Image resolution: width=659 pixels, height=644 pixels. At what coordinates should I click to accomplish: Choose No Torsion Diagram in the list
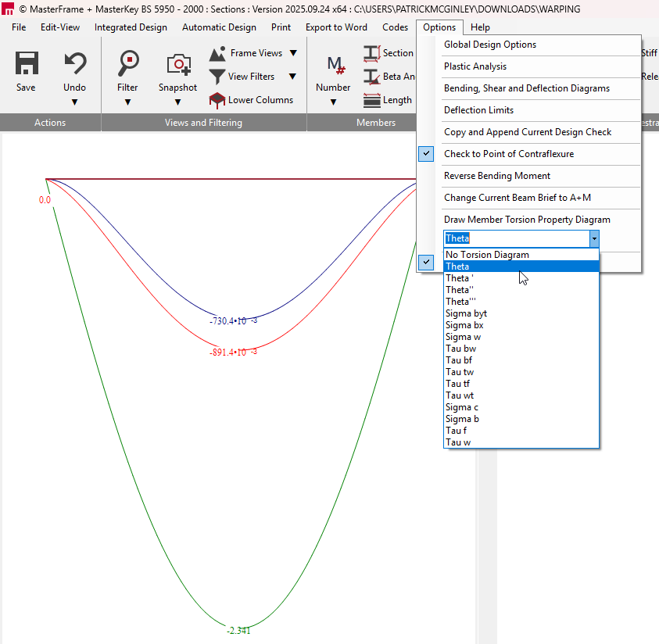pos(486,255)
